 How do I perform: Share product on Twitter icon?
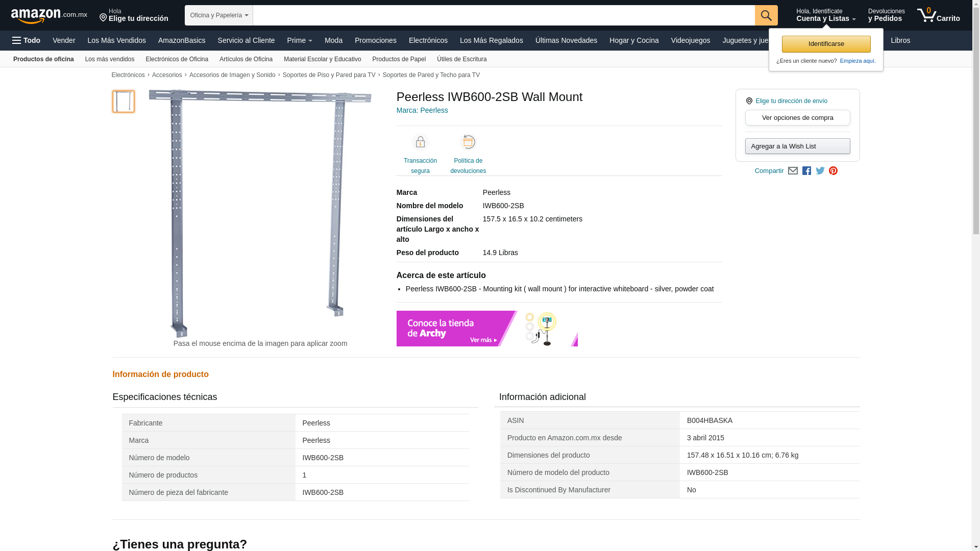[820, 171]
